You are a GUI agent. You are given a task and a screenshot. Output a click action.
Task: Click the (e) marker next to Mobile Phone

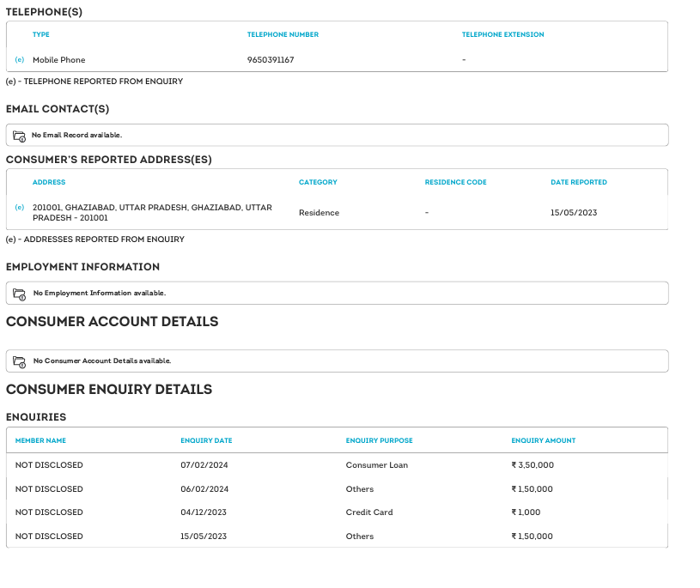[x=20, y=60]
